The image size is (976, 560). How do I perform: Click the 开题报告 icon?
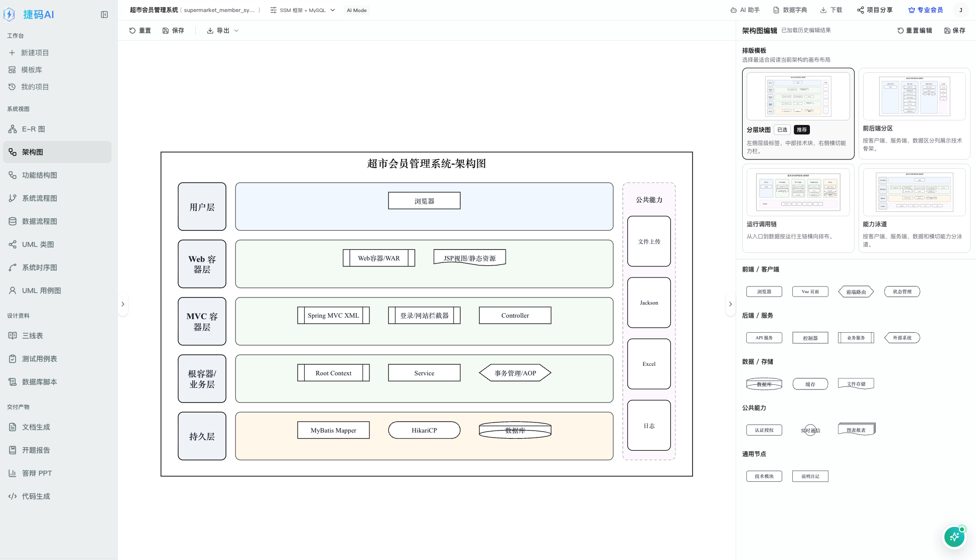point(13,450)
